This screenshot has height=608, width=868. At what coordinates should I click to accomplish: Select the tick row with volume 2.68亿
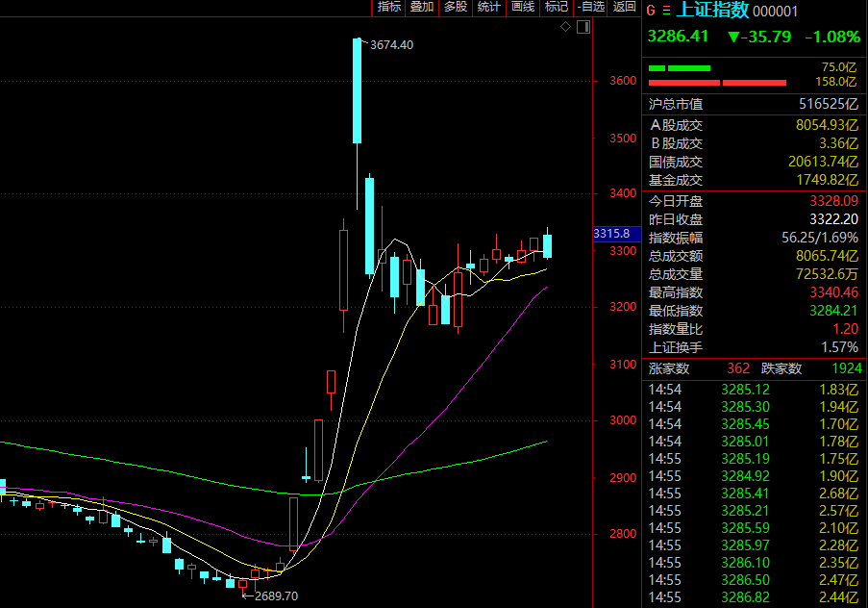754,494
